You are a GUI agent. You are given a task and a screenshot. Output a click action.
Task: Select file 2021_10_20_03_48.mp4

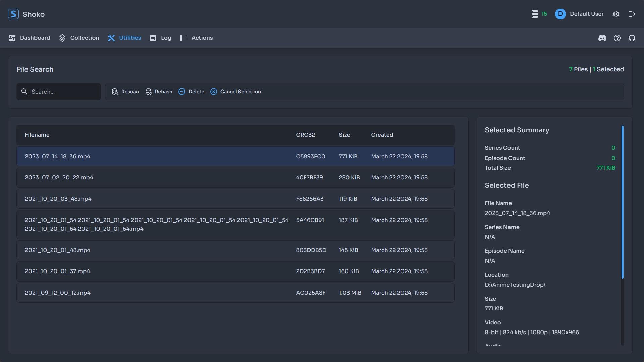point(235,199)
